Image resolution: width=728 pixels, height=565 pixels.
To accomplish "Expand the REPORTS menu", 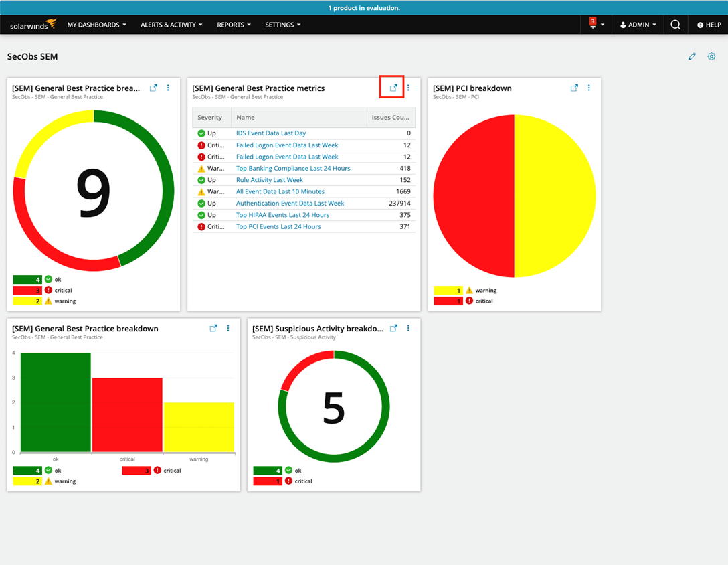I will click(x=234, y=25).
